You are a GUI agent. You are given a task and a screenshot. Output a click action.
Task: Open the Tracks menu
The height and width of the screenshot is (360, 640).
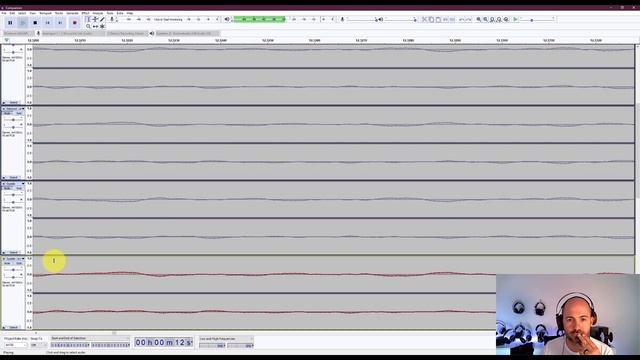(x=59, y=13)
